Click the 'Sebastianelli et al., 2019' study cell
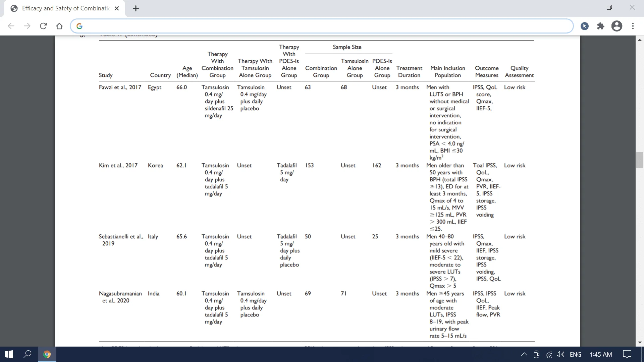This screenshot has width=644, height=362. tap(121, 240)
